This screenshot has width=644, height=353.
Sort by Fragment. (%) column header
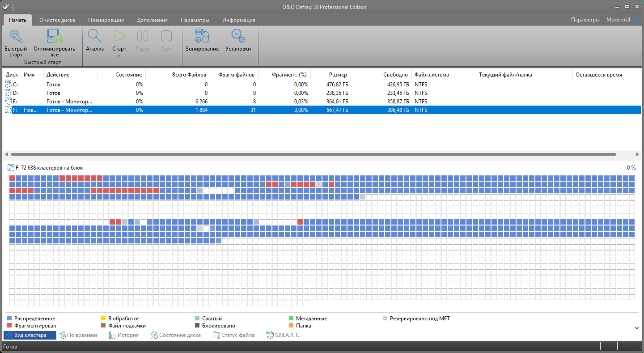pyautogui.click(x=289, y=75)
